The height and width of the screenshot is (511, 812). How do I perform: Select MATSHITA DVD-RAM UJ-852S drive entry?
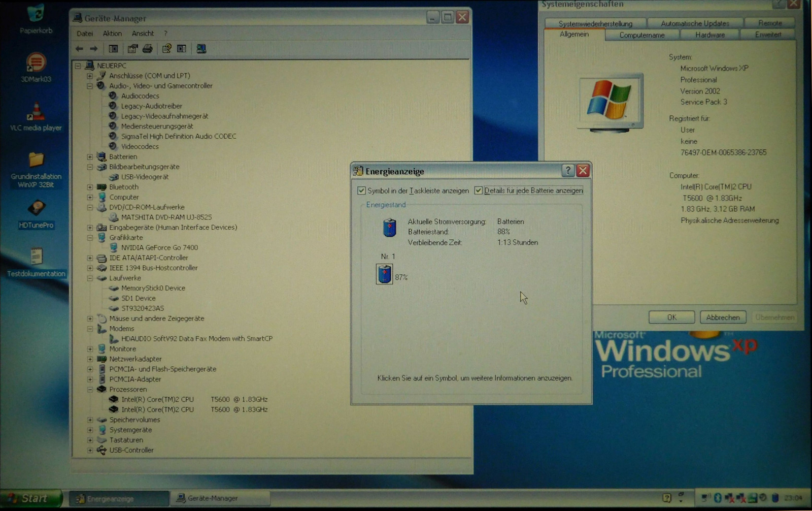pos(166,217)
